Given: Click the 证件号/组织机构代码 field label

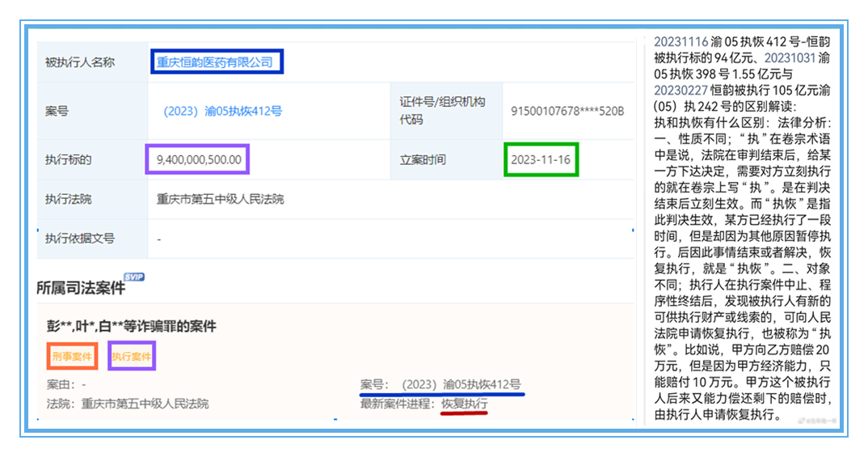Looking at the screenshot, I should [442, 111].
